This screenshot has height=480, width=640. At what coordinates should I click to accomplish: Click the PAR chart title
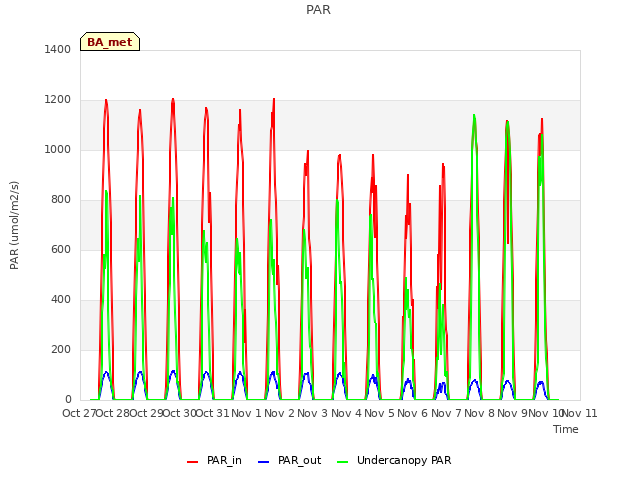pos(318,9)
